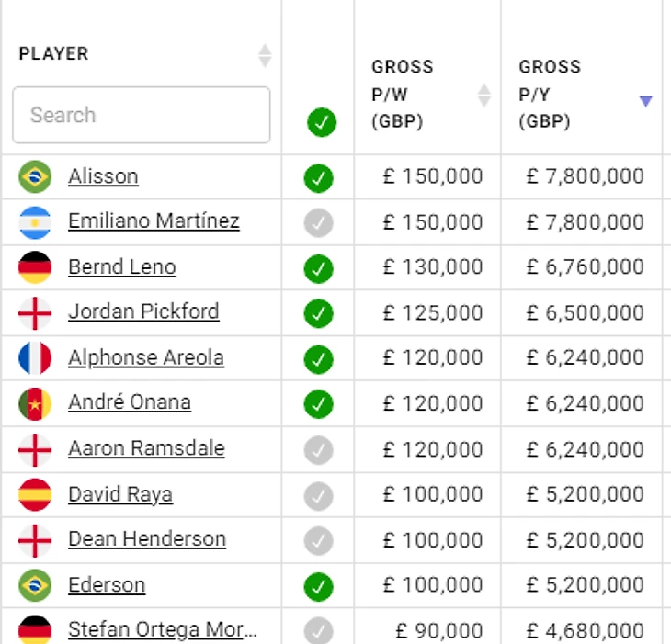Screen dimensions: 671x644
Task: Click the Brazil flag next to Ederson
Action: [35, 585]
